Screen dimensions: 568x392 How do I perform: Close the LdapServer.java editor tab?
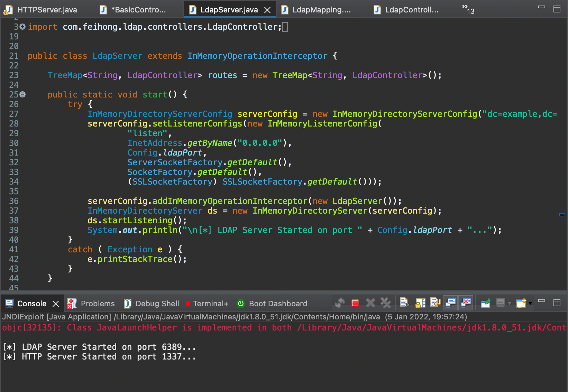click(x=267, y=10)
